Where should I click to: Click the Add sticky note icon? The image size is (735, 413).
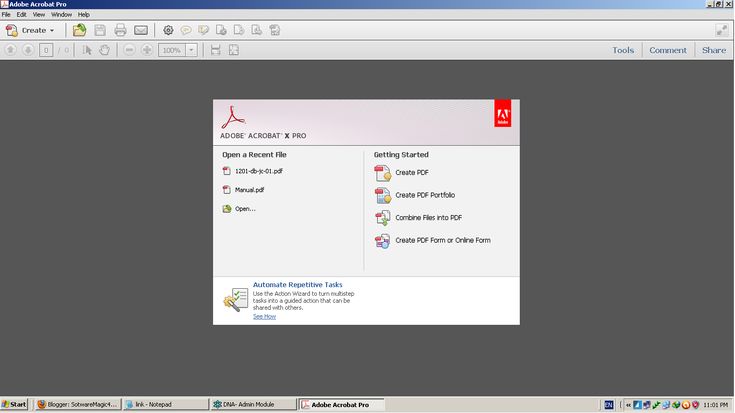coord(186,30)
